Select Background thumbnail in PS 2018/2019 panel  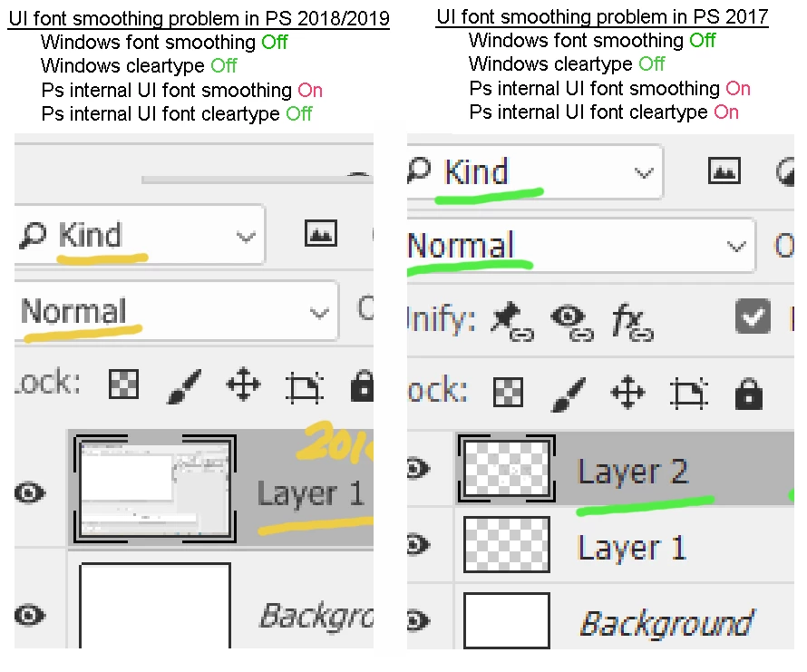[x=155, y=606]
